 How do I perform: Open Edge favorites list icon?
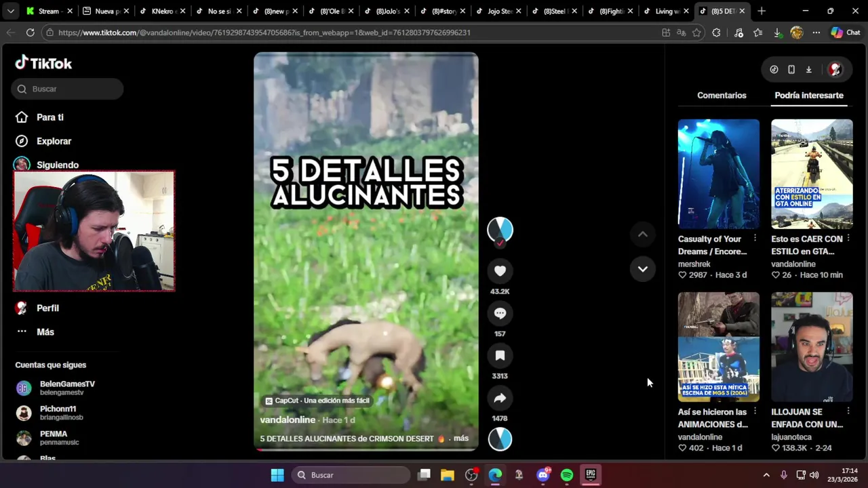pos(757,33)
